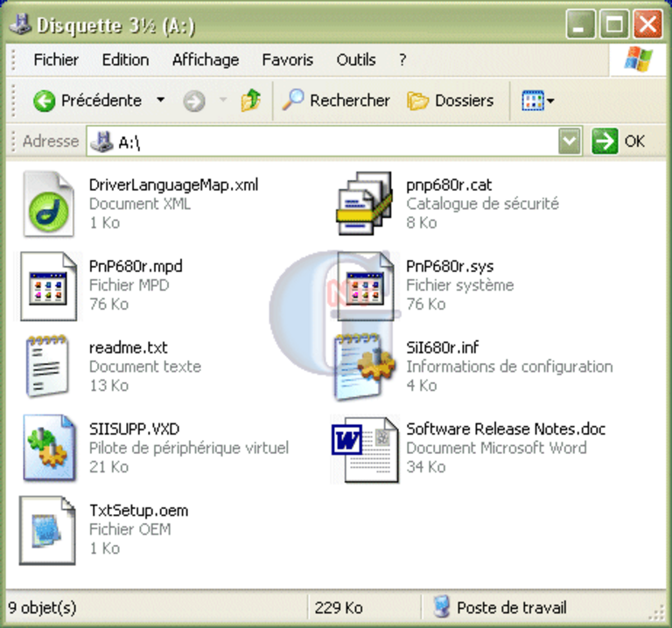Open the ? help menu
Screen dimensions: 672x628
point(402,60)
